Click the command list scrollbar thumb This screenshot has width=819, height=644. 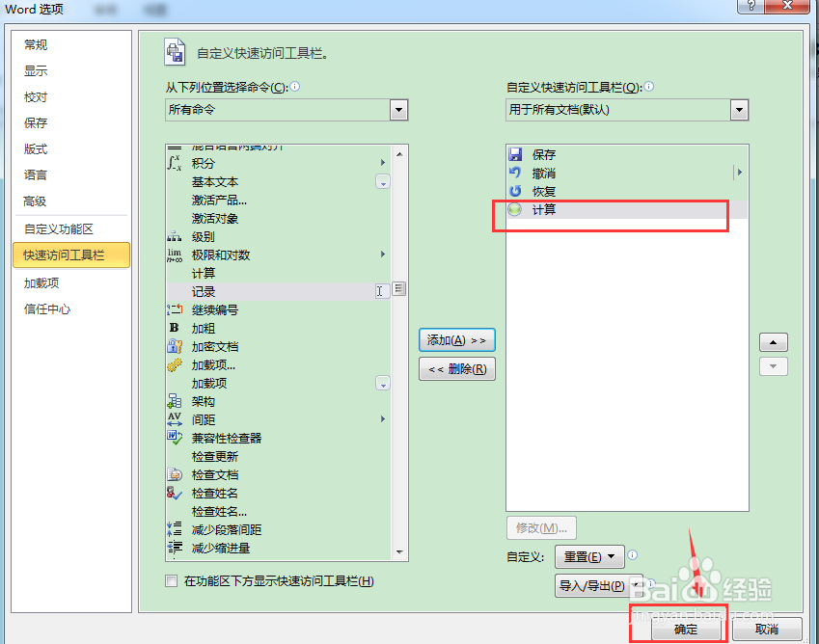point(399,288)
